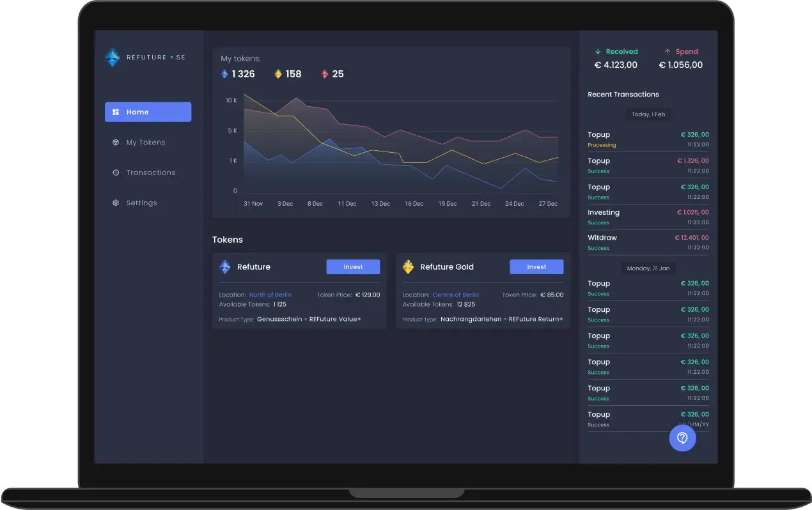Switch to the Home menu item
Image resolution: width=812 pixels, height=510 pixels.
148,112
